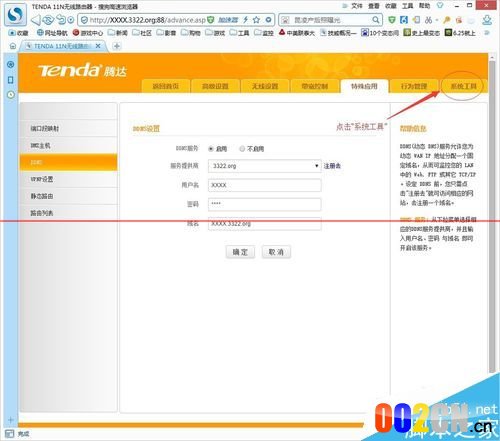Image resolution: width=500 pixels, height=441 pixels.
Task: Open the 3322.org service provider dropdown
Action: tap(265, 166)
